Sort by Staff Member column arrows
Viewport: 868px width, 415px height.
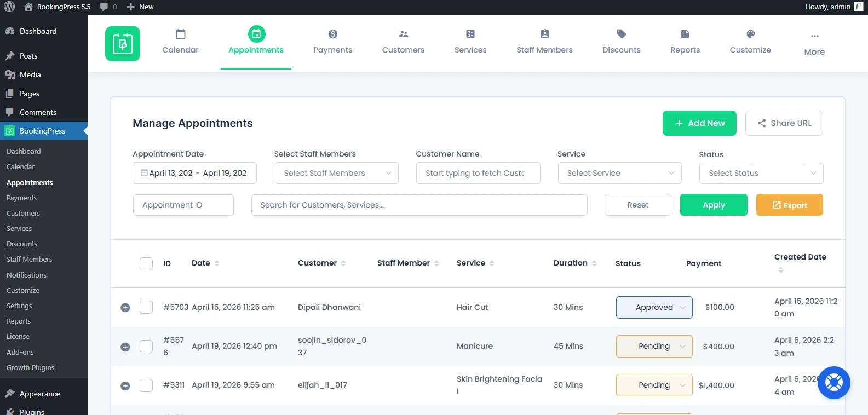click(436, 263)
